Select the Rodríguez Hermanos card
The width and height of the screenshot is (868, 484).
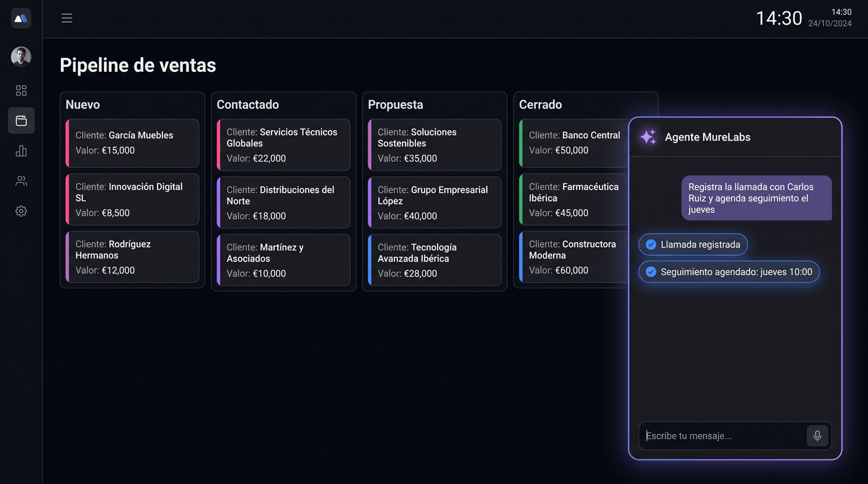132,257
